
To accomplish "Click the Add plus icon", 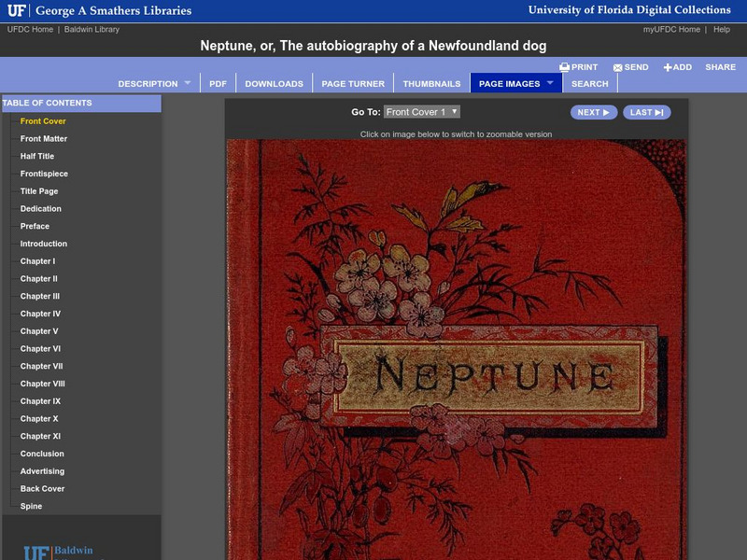I will click(668, 66).
